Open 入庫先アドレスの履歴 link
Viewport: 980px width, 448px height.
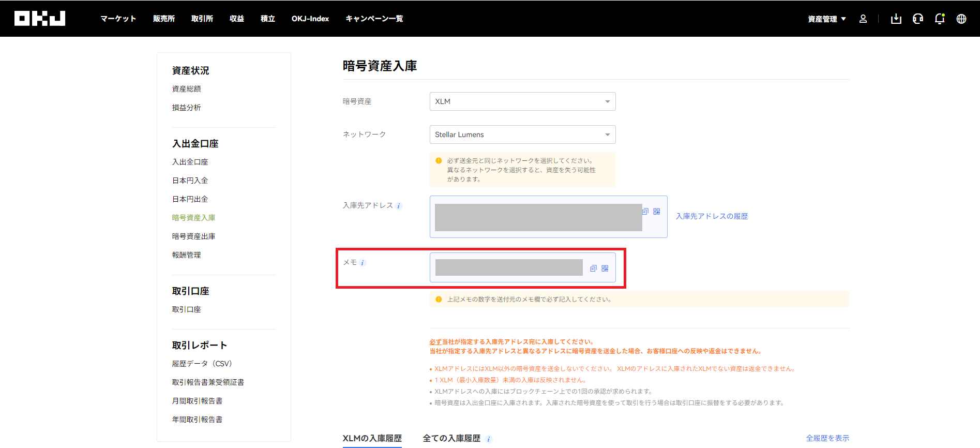pos(712,216)
